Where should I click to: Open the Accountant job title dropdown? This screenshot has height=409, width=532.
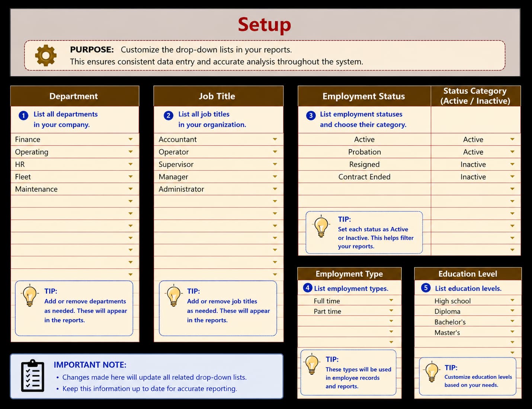[275, 139]
